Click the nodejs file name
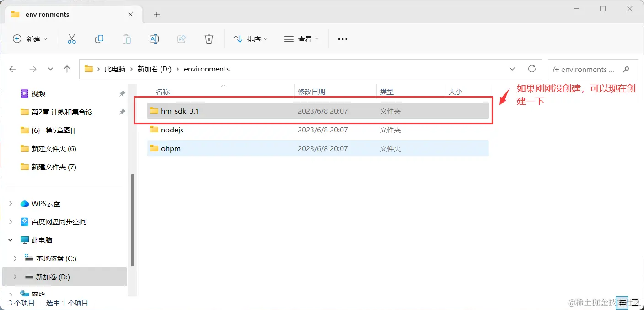 click(x=172, y=130)
